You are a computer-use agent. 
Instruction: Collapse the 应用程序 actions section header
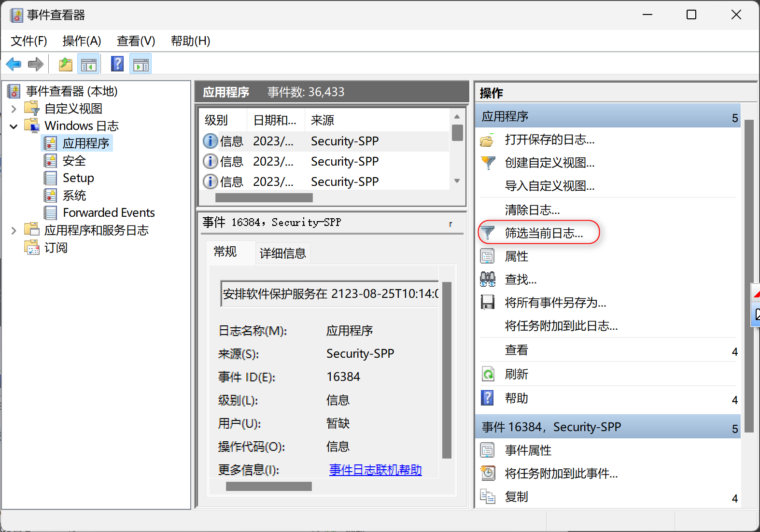click(x=734, y=117)
